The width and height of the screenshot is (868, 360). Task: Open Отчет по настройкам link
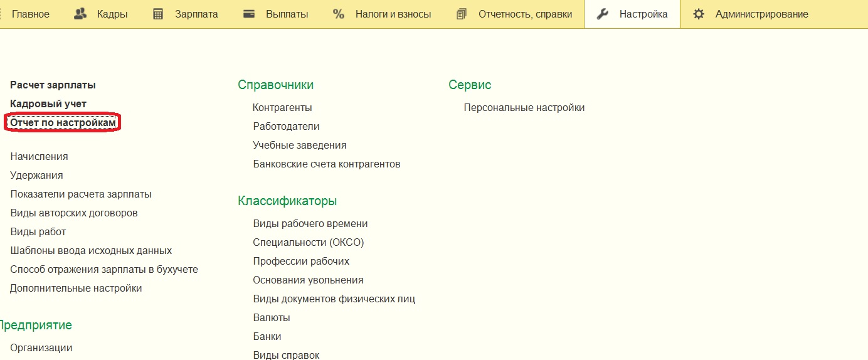pos(63,123)
